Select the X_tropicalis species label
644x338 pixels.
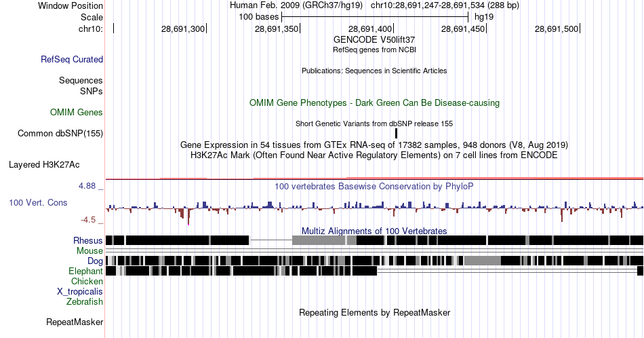click(80, 291)
